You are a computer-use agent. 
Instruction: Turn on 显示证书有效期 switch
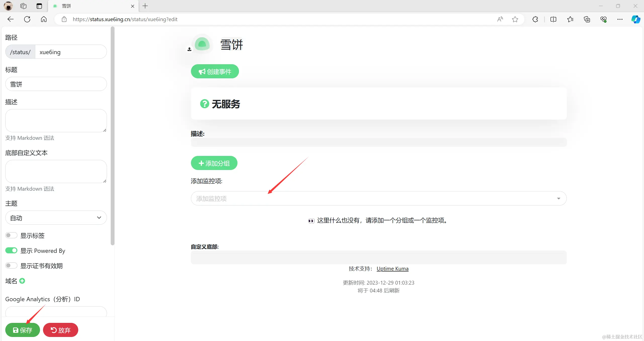click(x=11, y=265)
